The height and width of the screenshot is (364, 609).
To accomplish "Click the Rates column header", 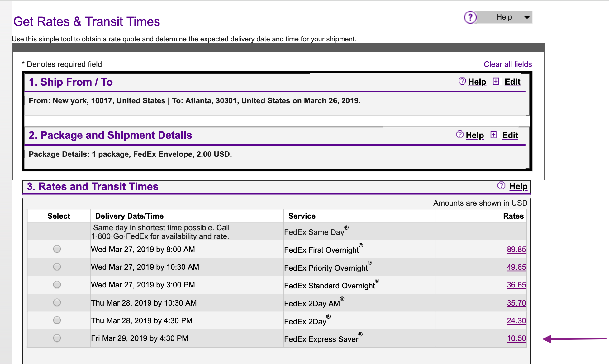I will coord(513,216).
